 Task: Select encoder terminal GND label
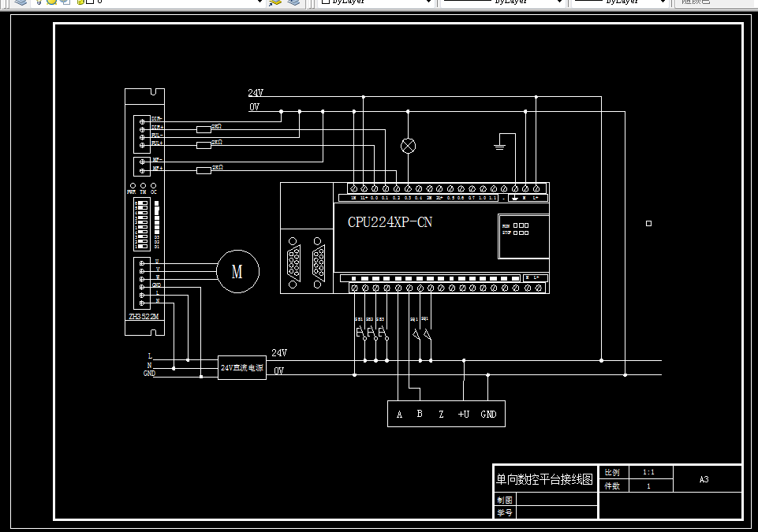pyautogui.click(x=488, y=414)
